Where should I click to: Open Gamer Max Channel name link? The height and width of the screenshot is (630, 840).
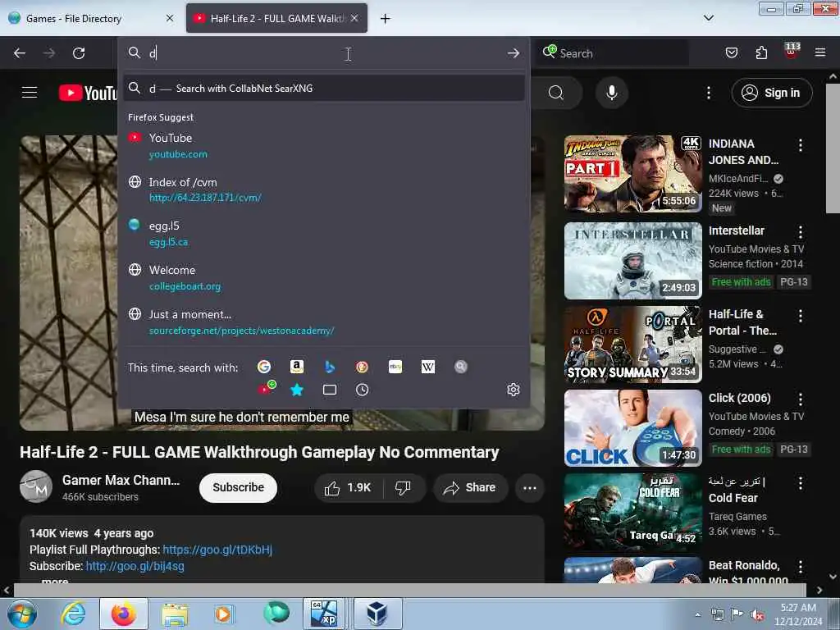click(x=121, y=480)
